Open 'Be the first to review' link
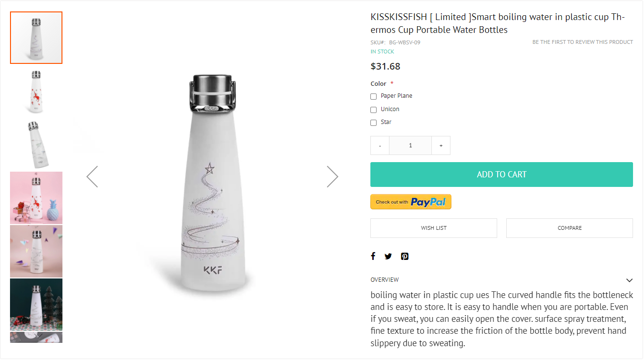644x360 pixels. point(583,42)
